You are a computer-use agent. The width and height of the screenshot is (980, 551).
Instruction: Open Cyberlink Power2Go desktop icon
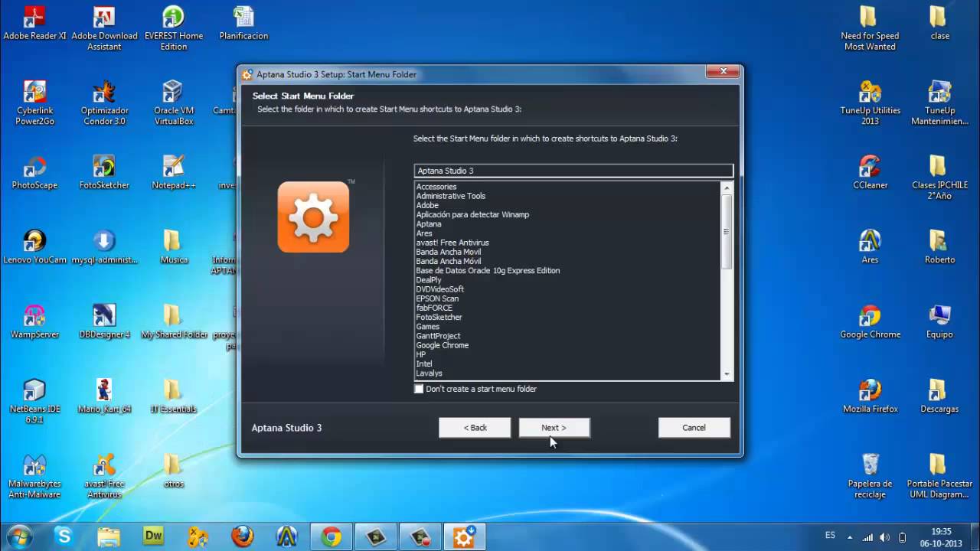pos(34,103)
